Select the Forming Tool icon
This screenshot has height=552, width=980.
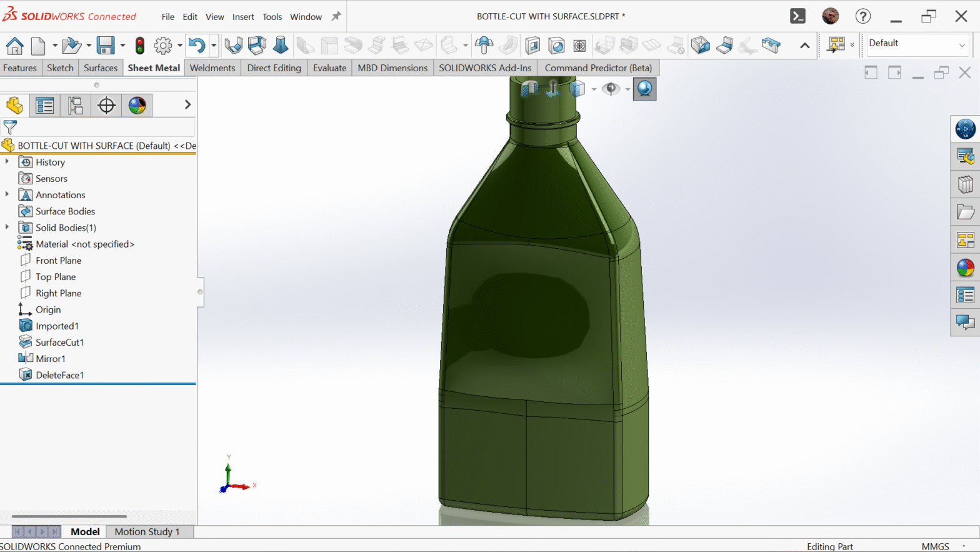click(x=484, y=46)
